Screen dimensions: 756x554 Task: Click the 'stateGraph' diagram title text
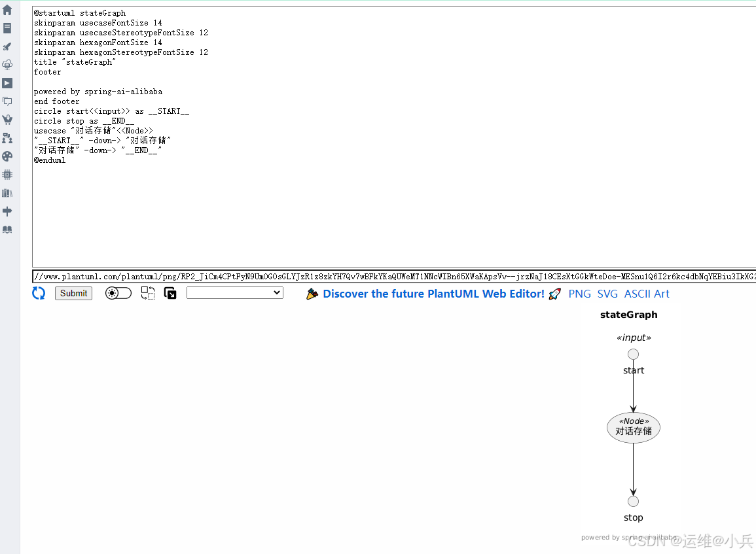click(629, 315)
